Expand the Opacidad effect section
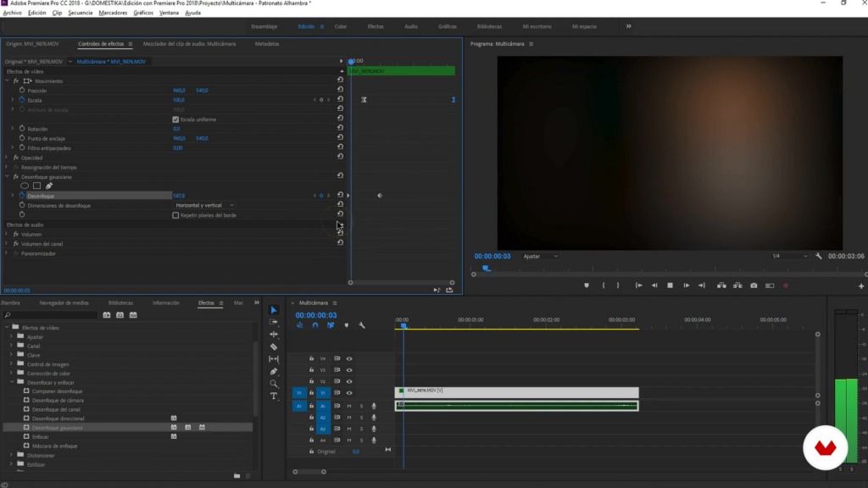The width and height of the screenshot is (868, 488). pos(7,158)
